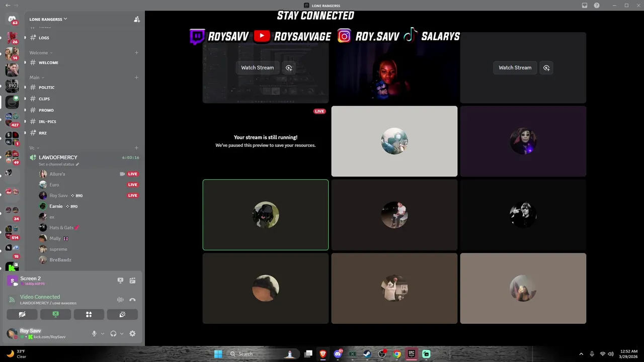Open Steam from taskbar
The width and height of the screenshot is (644, 362).
coord(367,354)
